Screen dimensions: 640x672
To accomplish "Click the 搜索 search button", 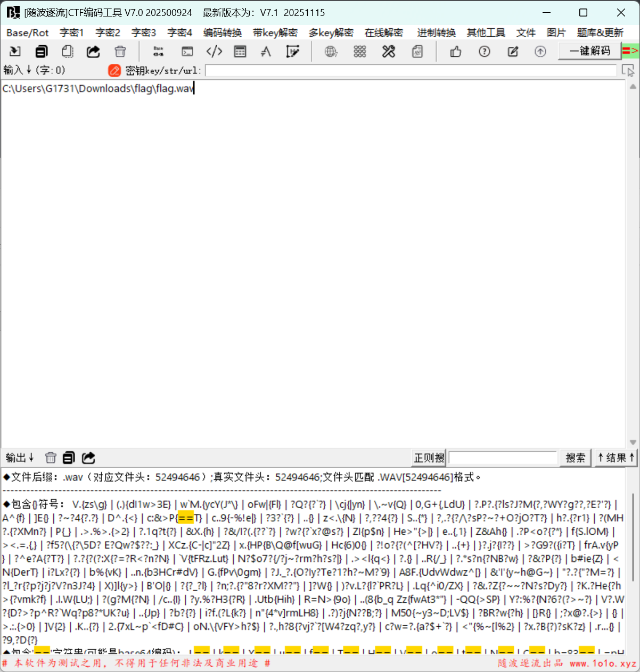I will pyautogui.click(x=575, y=458).
